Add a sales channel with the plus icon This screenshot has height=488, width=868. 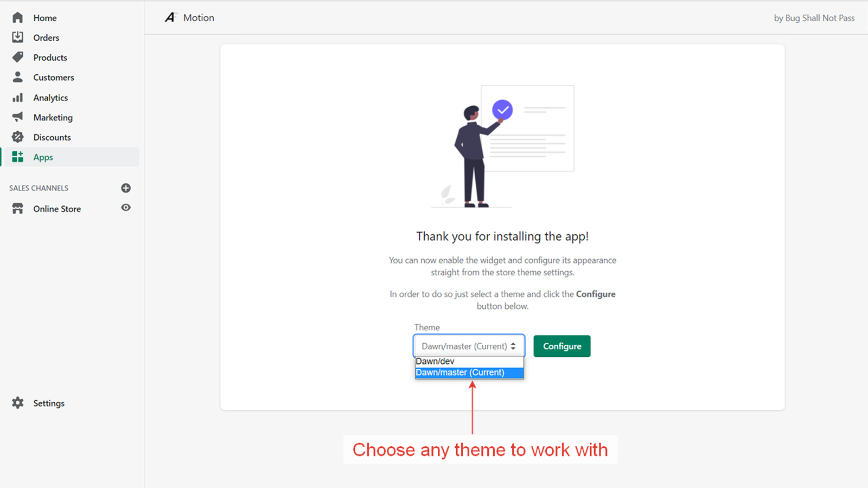pos(125,188)
